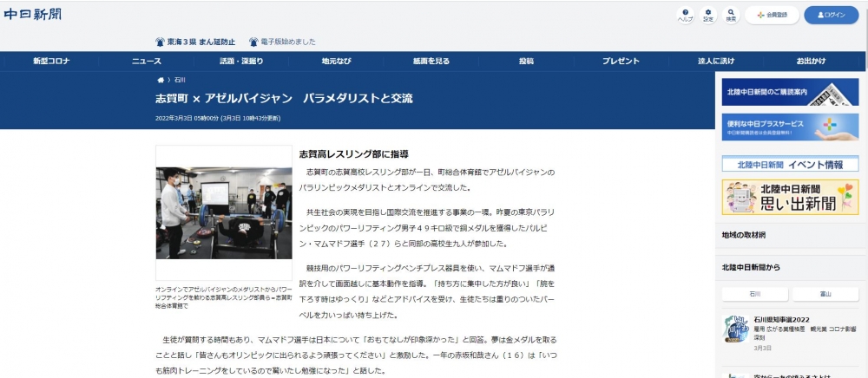
Task: Open the 便利な中日プラスサービス banner
Action: click(790, 127)
